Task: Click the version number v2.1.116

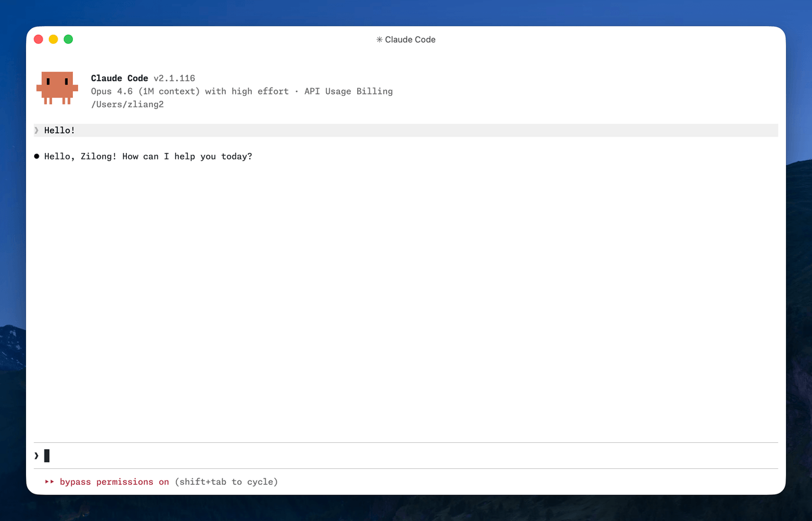Action: [174, 78]
